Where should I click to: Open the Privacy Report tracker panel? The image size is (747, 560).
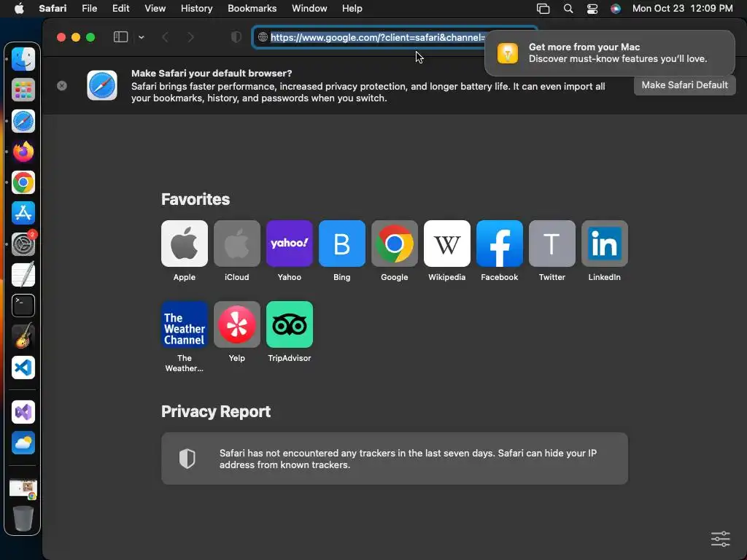tap(395, 459)
